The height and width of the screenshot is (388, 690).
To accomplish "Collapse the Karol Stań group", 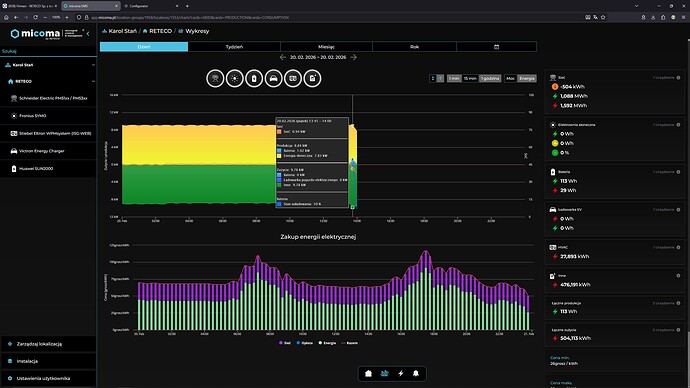I will point(93,65).
